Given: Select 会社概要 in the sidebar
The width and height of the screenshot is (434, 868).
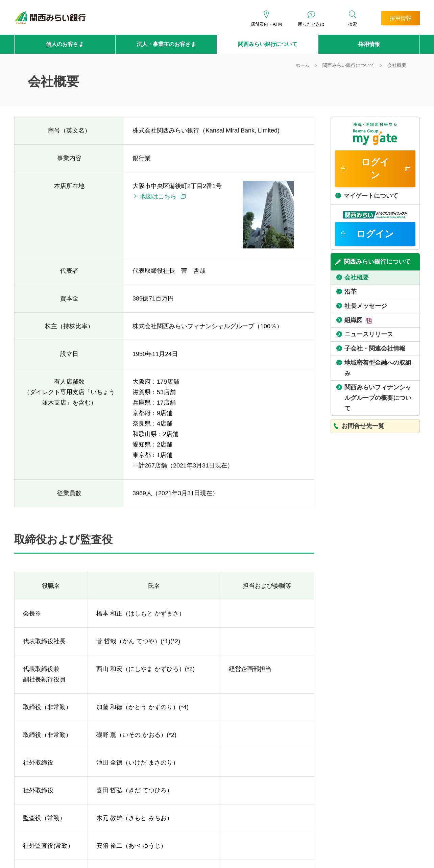Looking at the screenshot, I should (375, 278).
